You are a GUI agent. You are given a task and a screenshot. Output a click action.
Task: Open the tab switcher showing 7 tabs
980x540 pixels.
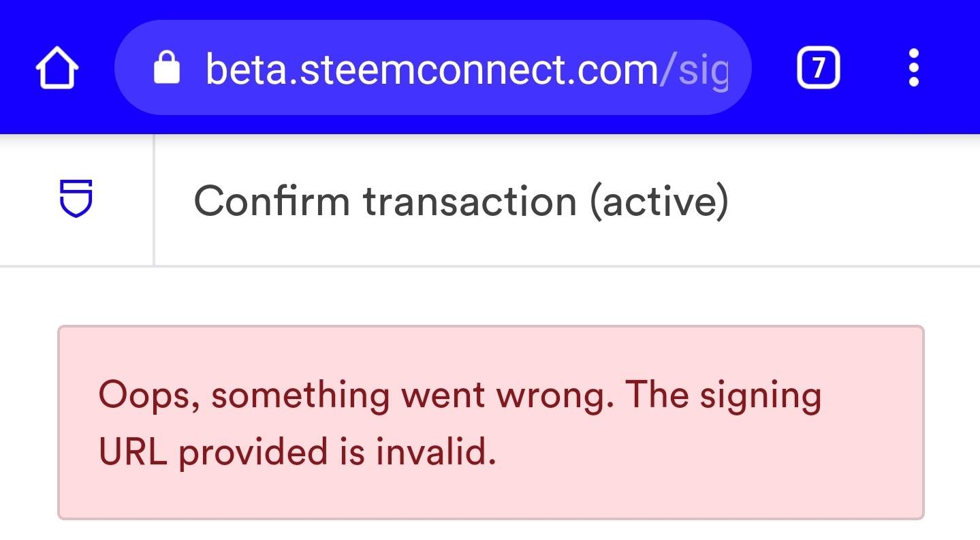tap(818, 68)
